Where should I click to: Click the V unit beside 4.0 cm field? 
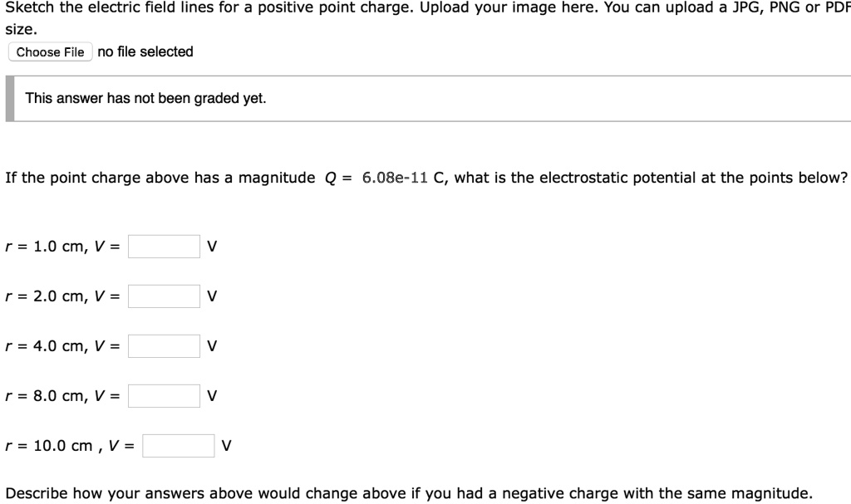coord(212,345)
